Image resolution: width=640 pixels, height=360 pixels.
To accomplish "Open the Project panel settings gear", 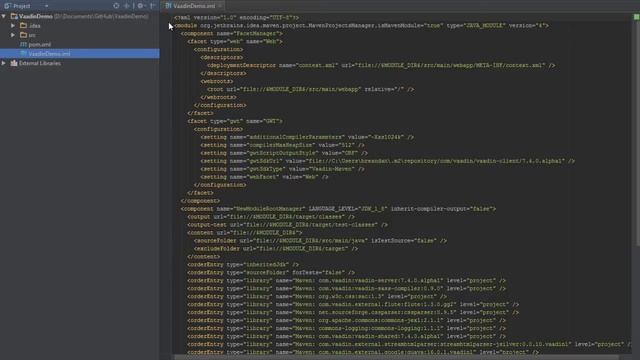I will click(140, 6).
